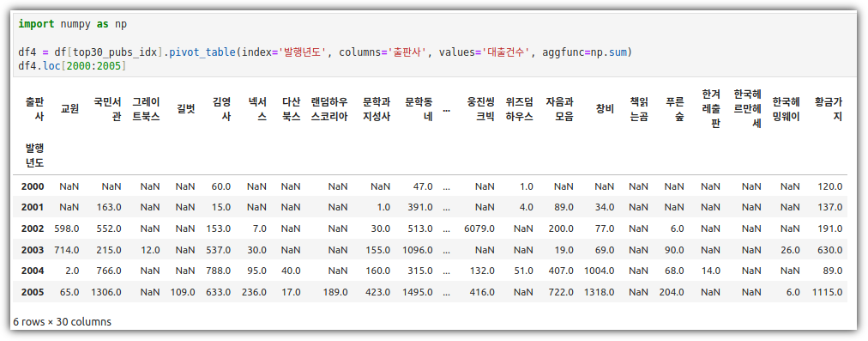Click the 189.0 cell under 랜덤하우스코리아
The height and width of the screenshot is (341, 868).
[x=335, y=292]
